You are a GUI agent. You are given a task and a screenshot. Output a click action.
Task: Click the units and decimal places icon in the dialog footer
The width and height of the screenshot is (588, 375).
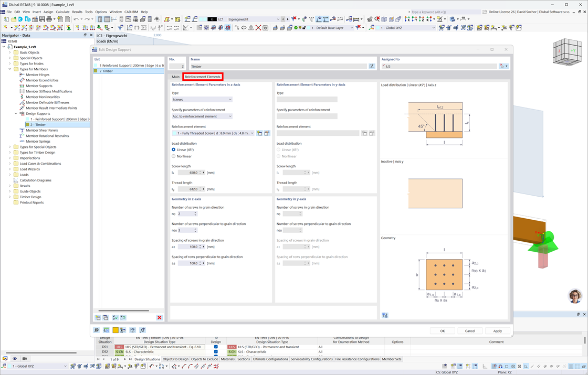106,330
